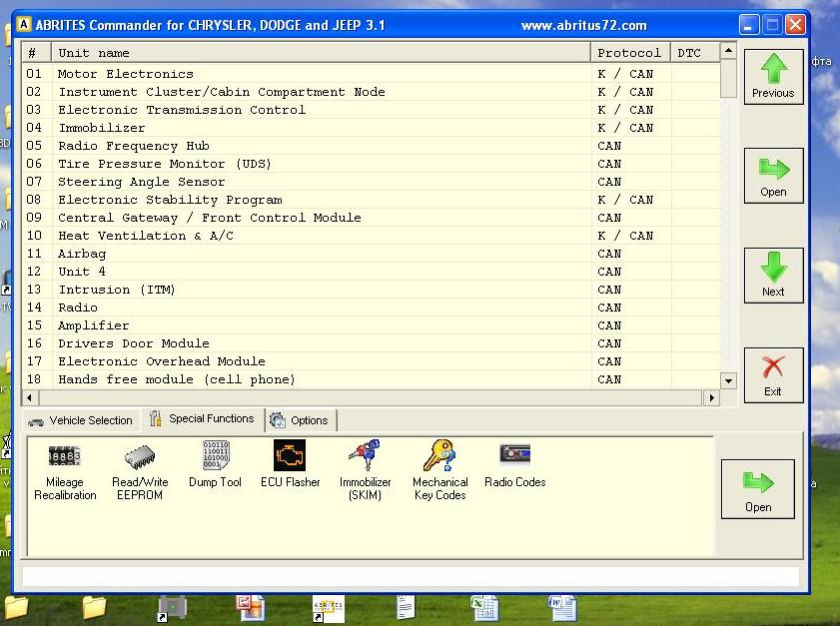The image size is (840, 626).
Task: Select 'Motor Electronics' in the unit list
Action: [126, 74]
